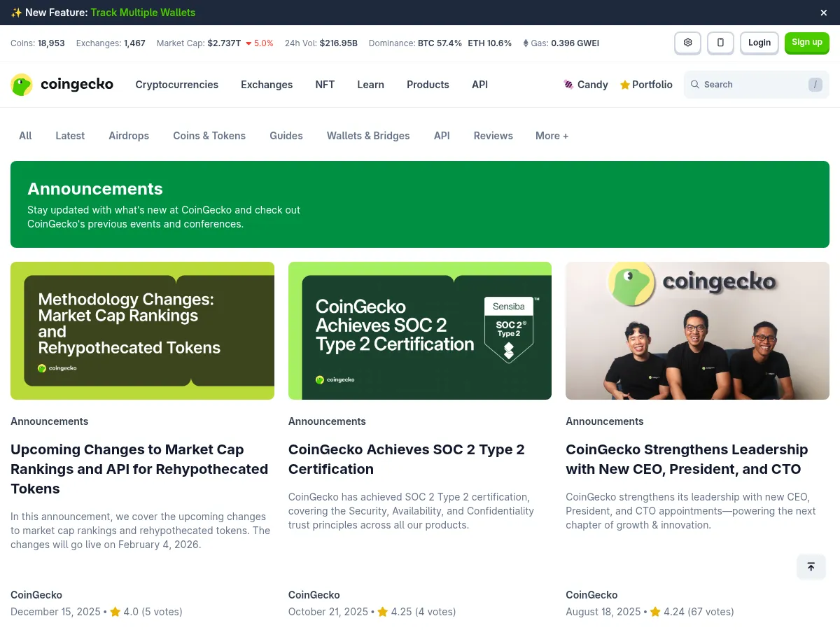Open the CoinGecko gecko logo homepage
The image size is (840, 630).
[22, 84]
